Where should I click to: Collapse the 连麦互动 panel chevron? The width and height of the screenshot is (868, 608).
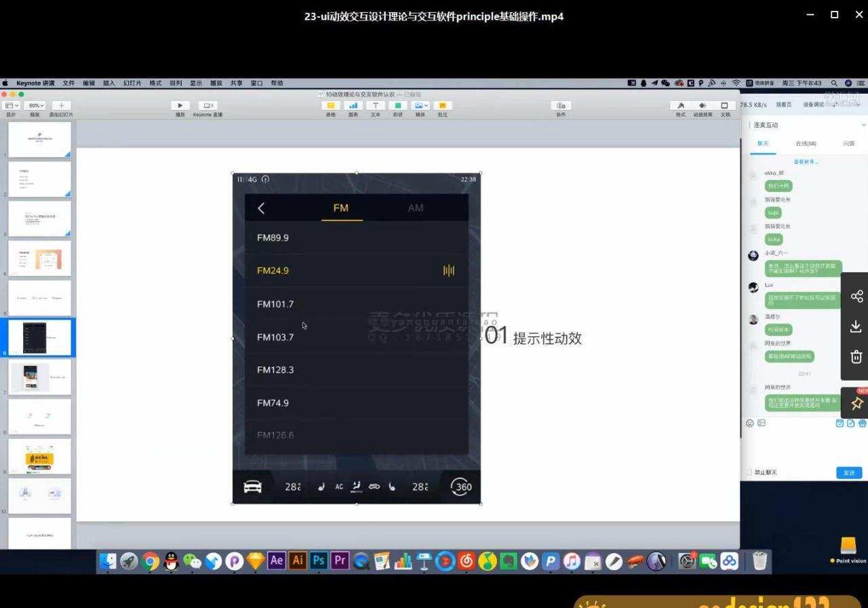pyautogui.click(x=863, y=125)
